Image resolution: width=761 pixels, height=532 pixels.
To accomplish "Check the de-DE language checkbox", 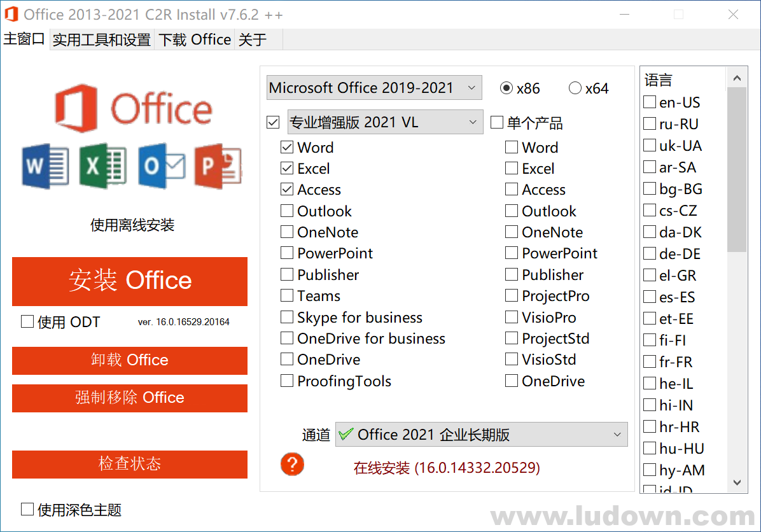I will (x=650, y=253).
